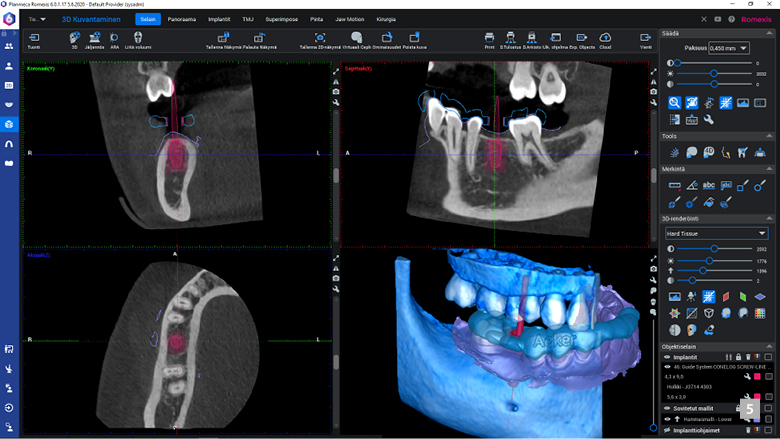Click the wrench settings icon in Säädä

709,120
